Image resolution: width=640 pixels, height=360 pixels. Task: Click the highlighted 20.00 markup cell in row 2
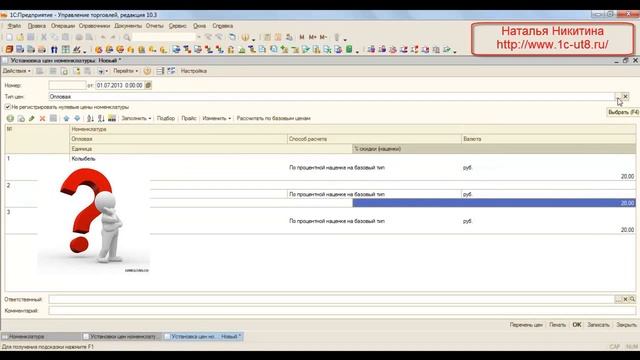[x=494, y=203]
